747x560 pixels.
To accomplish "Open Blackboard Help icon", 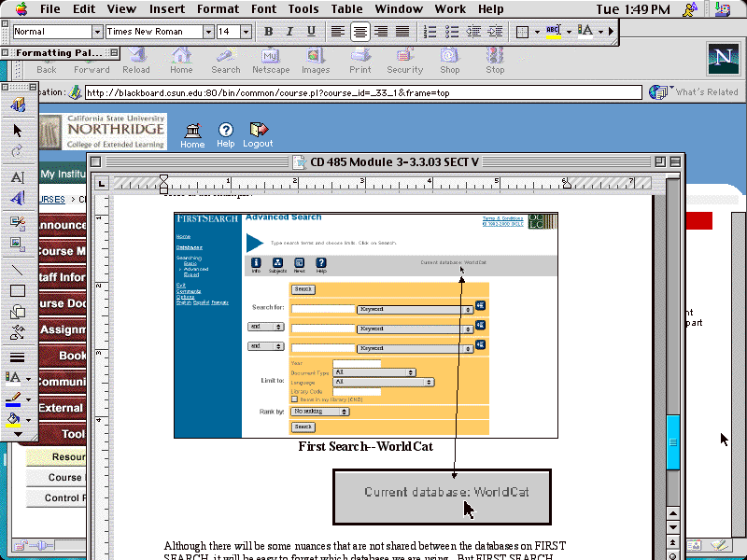I will pos(226,135).
